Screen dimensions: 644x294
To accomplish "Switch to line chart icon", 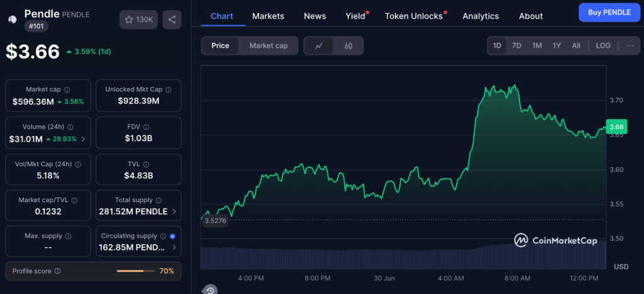I will coord(319,45).
